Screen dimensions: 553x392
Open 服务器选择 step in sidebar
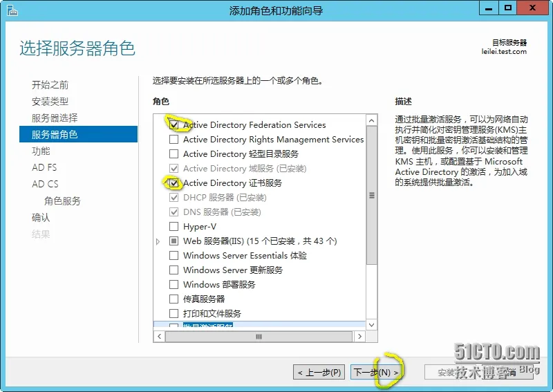pos(55,118)
